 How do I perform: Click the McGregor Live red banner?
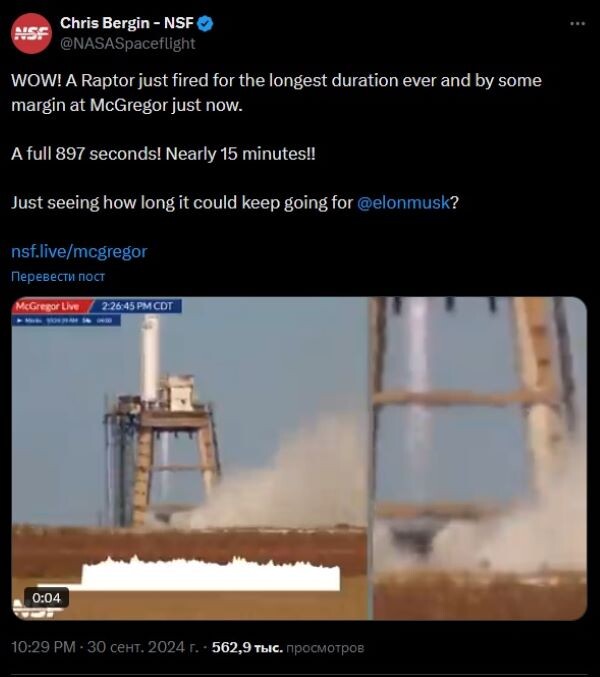pyautogui.click(x=50, y=306)
